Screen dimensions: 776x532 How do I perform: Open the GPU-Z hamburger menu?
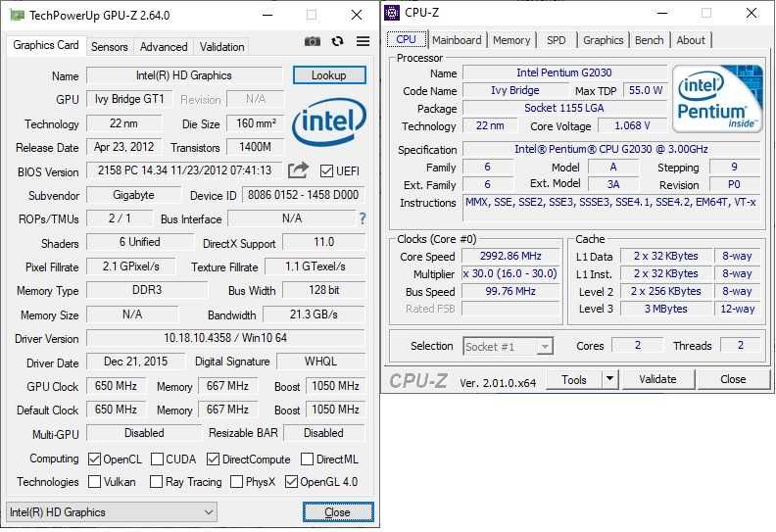click(x=363, y=41)
